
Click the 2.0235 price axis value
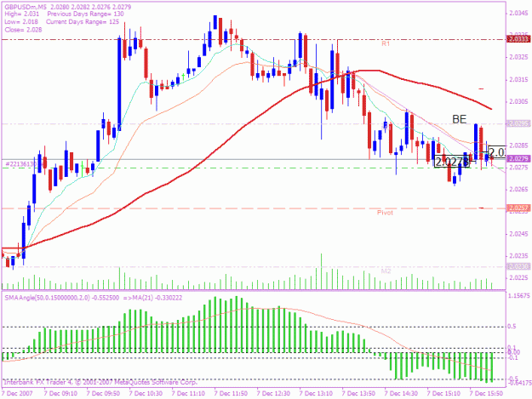(519, 256)
